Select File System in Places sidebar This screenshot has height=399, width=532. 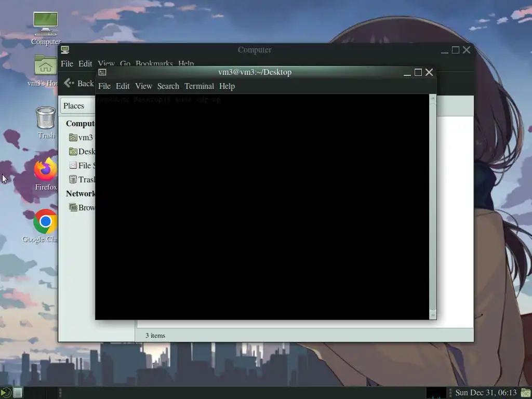[x=82, y=165]
